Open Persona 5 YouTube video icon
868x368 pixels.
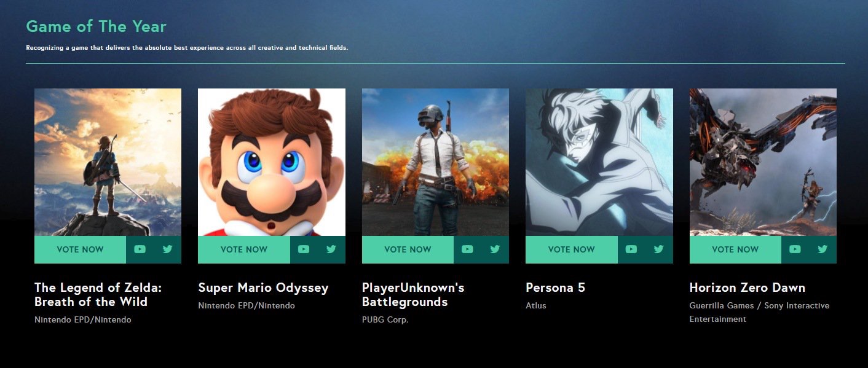[x=631, y=249]
